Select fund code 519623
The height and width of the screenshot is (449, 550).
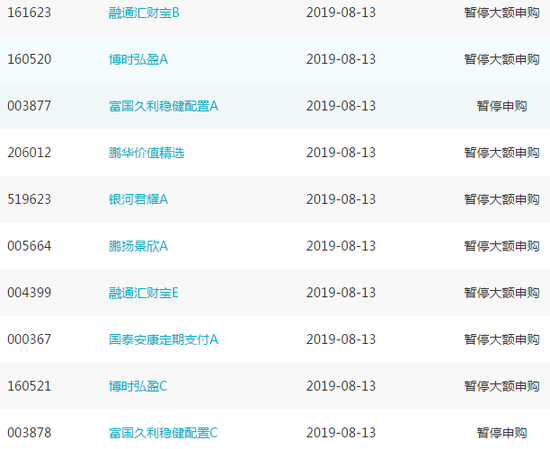(29, 199)
